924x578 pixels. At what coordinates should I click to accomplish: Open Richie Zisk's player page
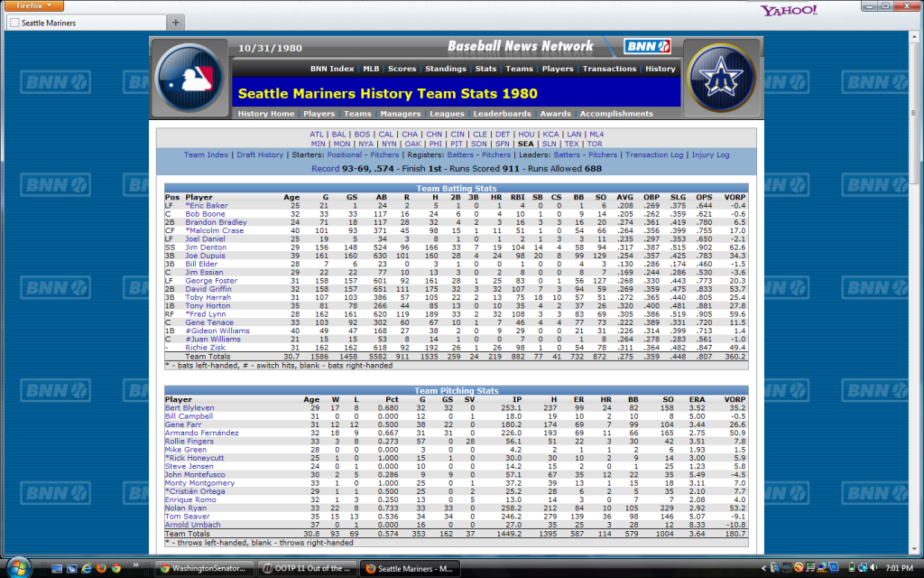pos(205,348)
